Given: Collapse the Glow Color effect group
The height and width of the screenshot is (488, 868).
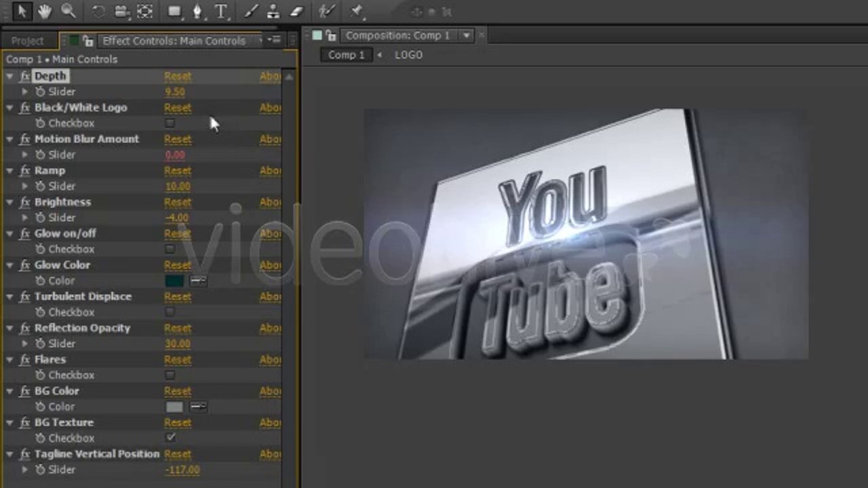Looking at the screenshot, I should coord(9,265).
